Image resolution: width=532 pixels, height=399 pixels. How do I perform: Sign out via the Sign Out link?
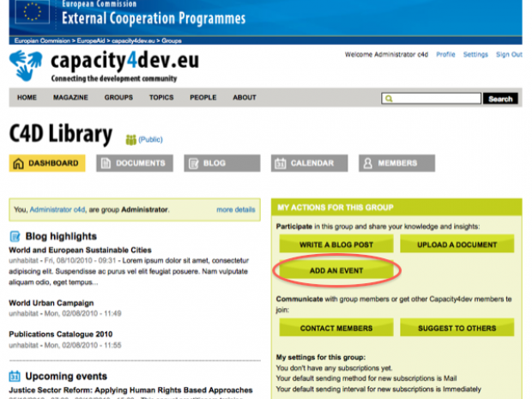509,55
